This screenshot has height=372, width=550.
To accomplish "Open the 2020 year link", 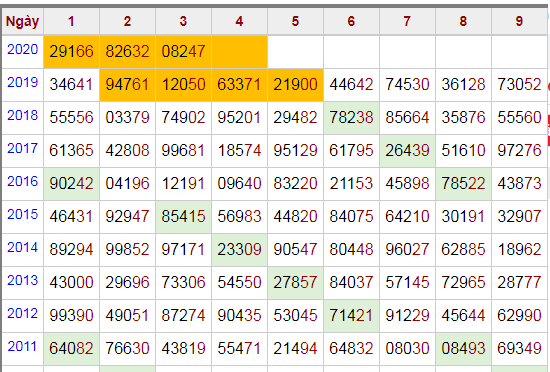I will pyautogui.click(x=22, y=49).
